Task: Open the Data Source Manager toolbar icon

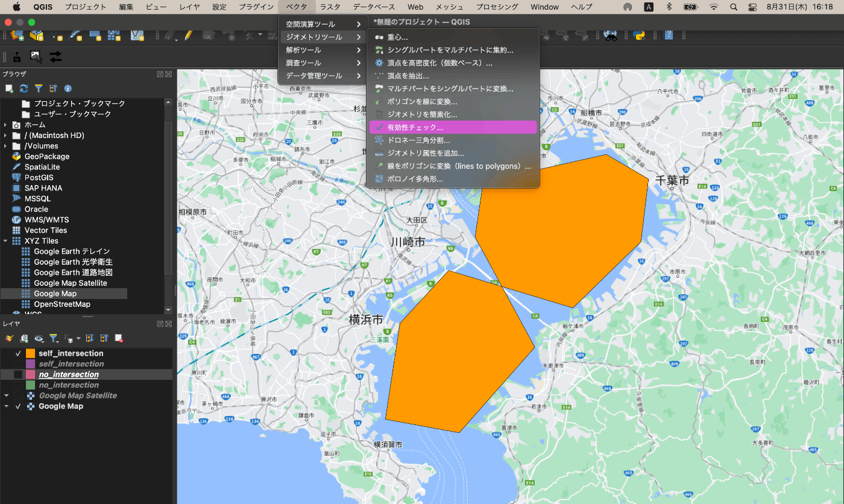Action: click(x=17, y=35)
